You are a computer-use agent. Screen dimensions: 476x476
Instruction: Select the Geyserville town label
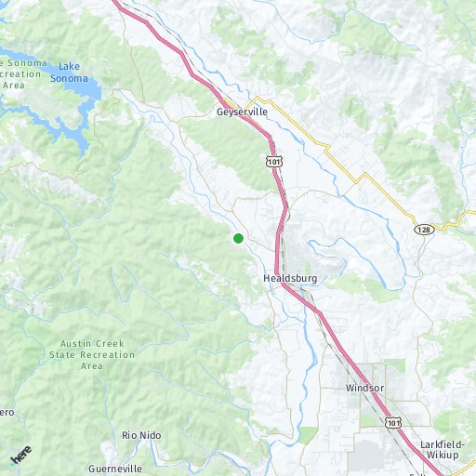point(242,112)
